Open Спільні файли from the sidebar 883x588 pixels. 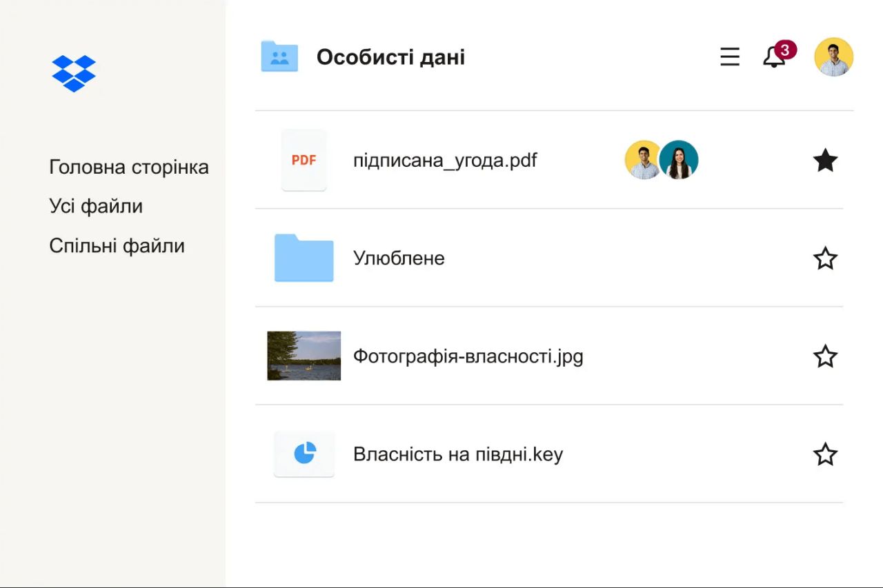(117, 245)
